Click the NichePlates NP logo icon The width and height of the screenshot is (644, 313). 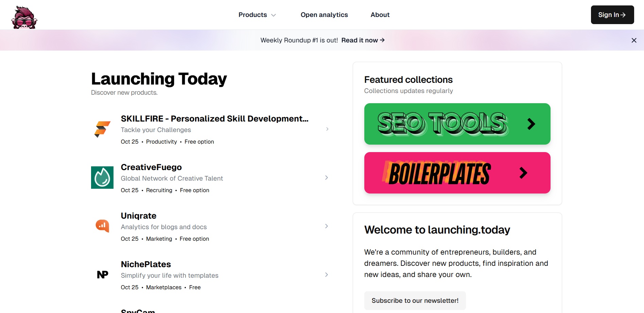pyautogui.click(x=102, y=275)
